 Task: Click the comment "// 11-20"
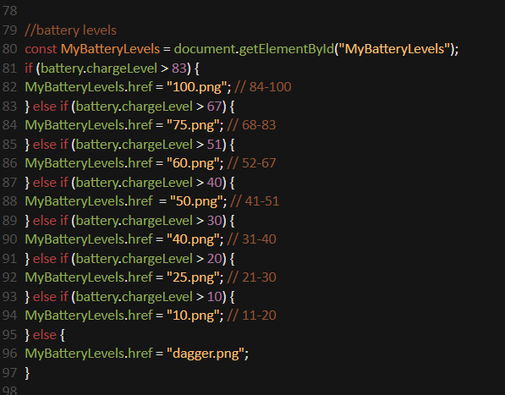252,315
